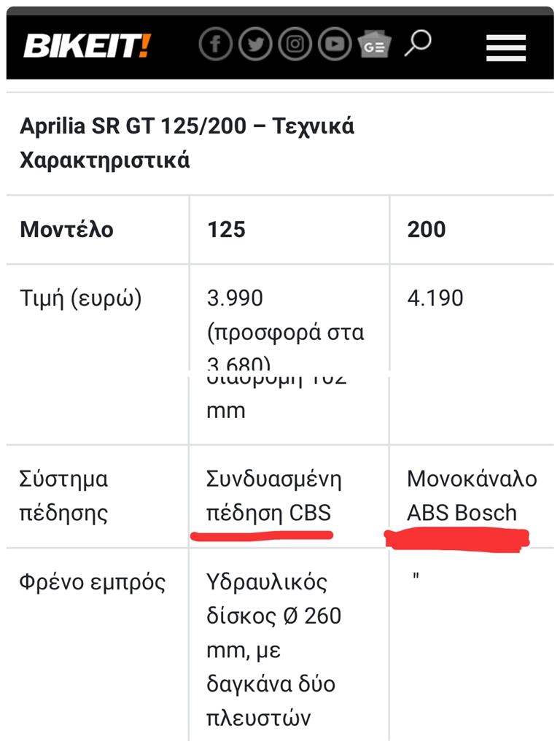Screen dimensions: 560x747
Task: Open the hamburger navigation menu
Action: click(506, 48)
